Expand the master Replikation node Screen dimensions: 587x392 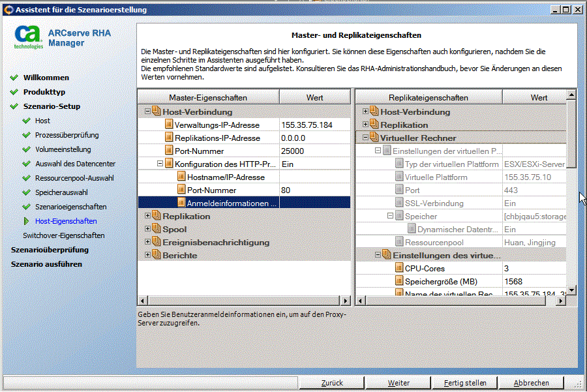(x=147, y=216)
